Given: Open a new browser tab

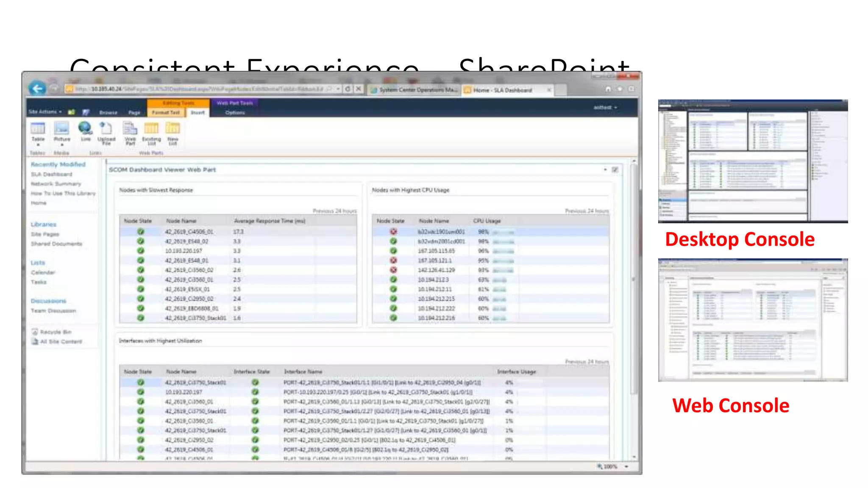Looking at the screenshot, I should pos(561,90).
